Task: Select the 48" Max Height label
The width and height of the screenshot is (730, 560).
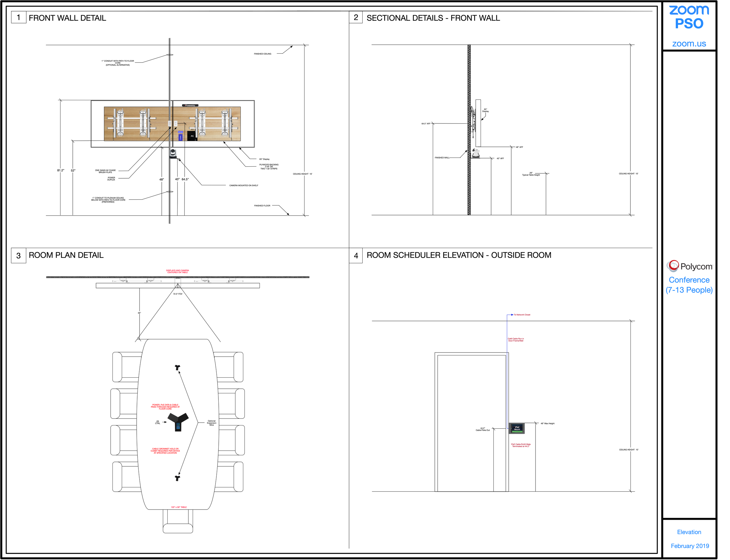Action: click(x=547, y=423)
